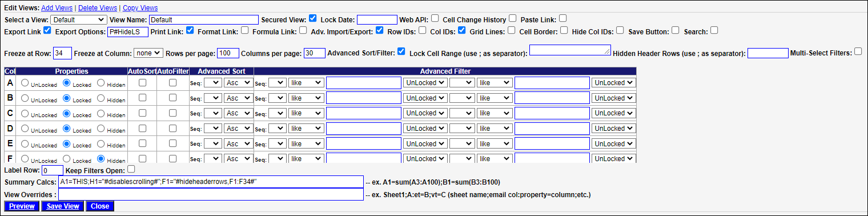Enable the Web API checkbox
Image resolution: width=868 pixels, height=216 pixels.
(435, 19)
